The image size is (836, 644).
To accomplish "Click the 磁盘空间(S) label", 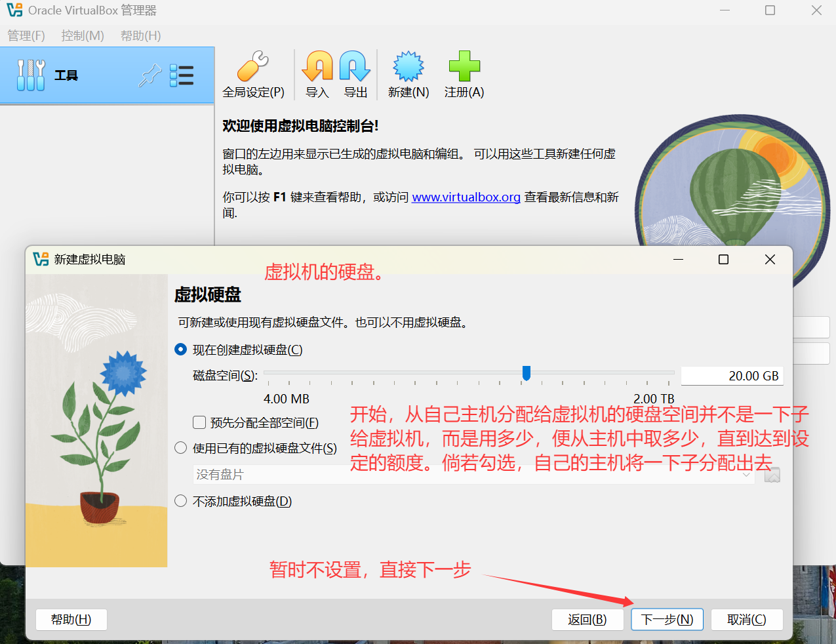I will coord(225,376).
